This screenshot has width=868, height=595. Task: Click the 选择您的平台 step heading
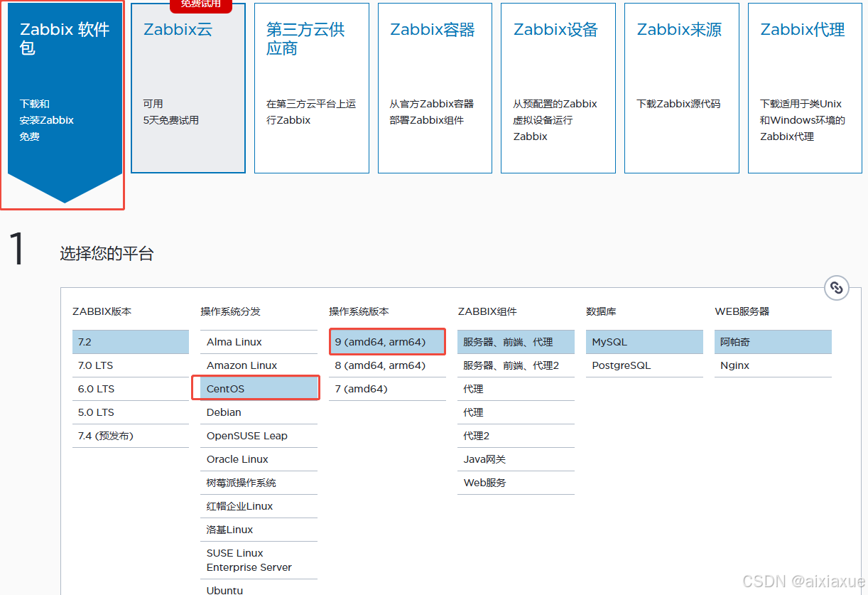(107, 254)
